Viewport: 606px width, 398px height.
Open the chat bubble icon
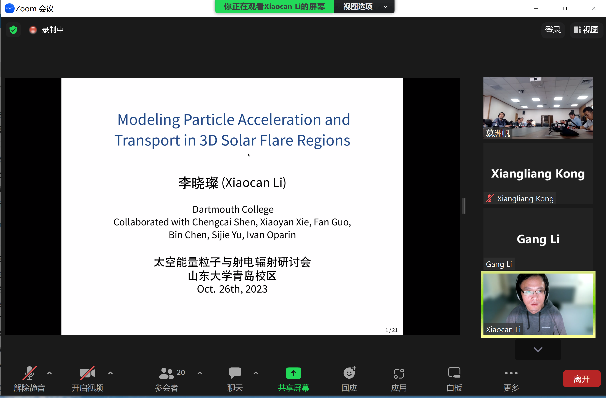click(x=235, y=373)
